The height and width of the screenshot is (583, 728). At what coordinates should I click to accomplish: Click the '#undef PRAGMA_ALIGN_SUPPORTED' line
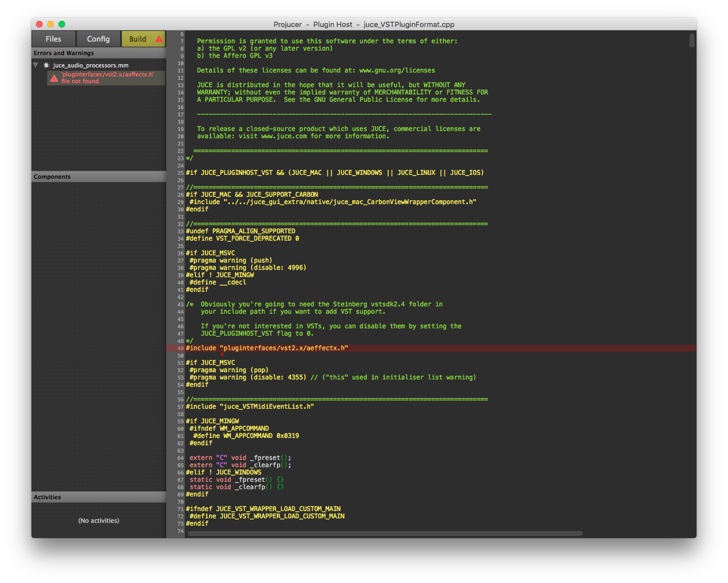point(240,231)
